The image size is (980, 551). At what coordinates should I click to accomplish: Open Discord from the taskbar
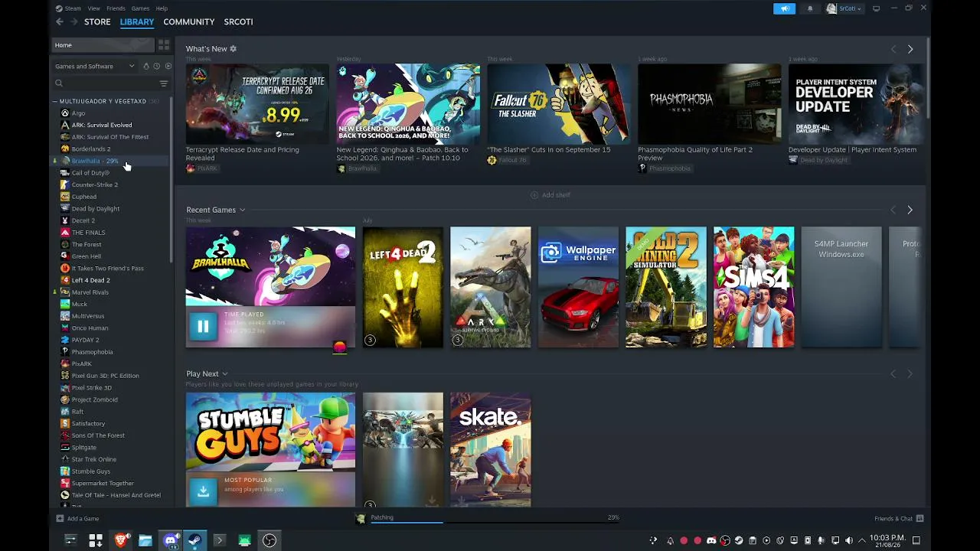pos(170,540)
